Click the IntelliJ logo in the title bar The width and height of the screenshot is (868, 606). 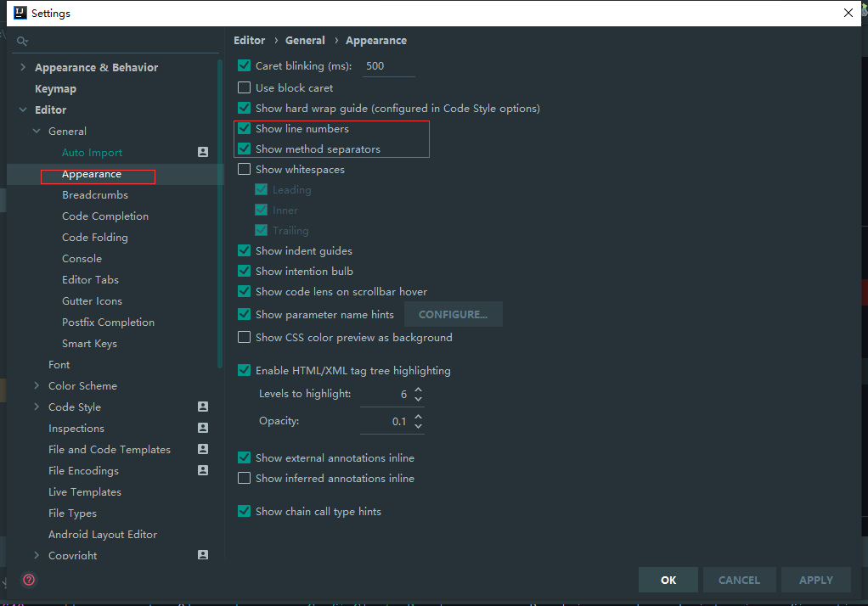[x=20, y=13]
